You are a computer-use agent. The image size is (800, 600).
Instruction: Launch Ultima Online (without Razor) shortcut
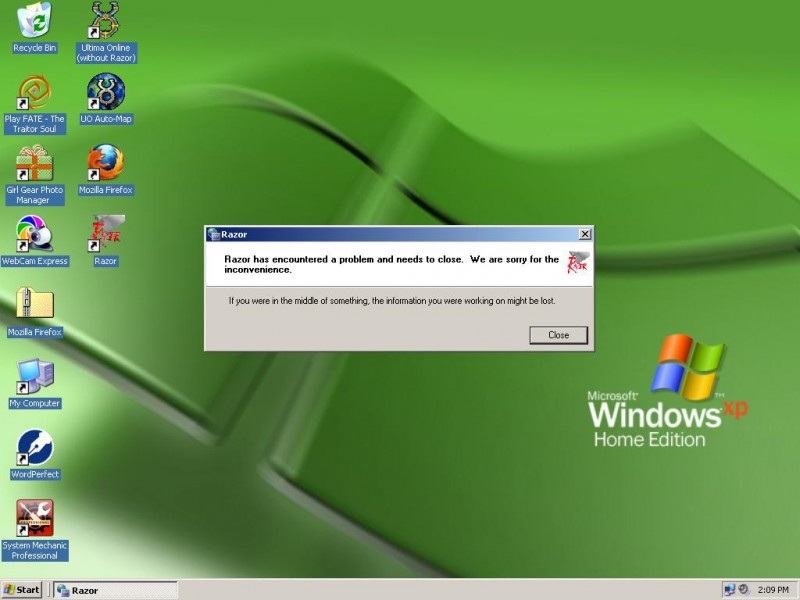(105, 21)
